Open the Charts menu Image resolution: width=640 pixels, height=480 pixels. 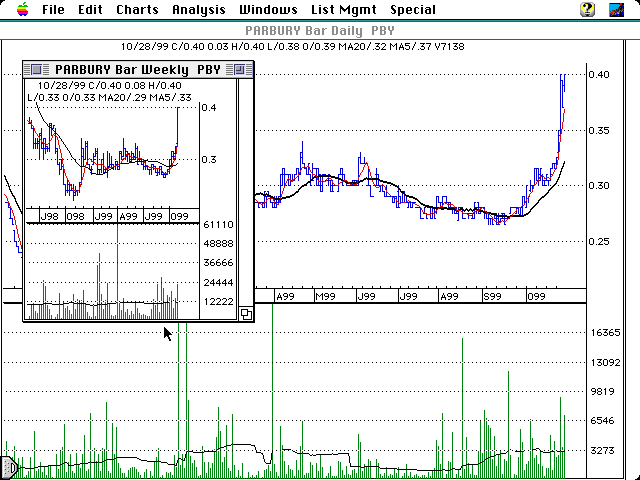137,9
